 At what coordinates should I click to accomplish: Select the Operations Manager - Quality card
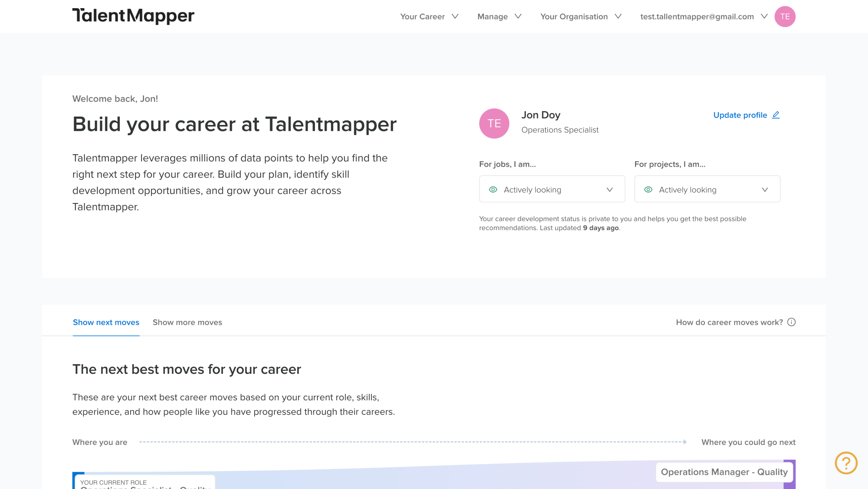click(724, 472)
